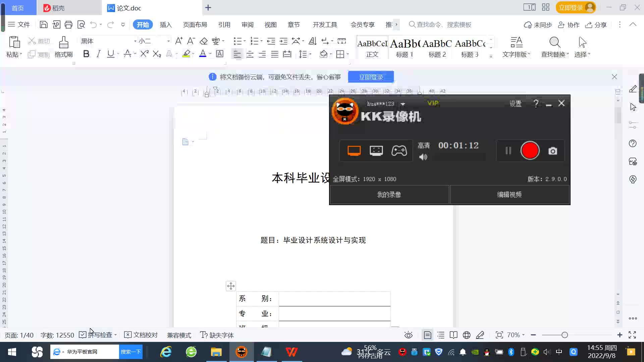644x362 pixels.
Task: Click the Bold formatting icon
Action: point(86,54)
